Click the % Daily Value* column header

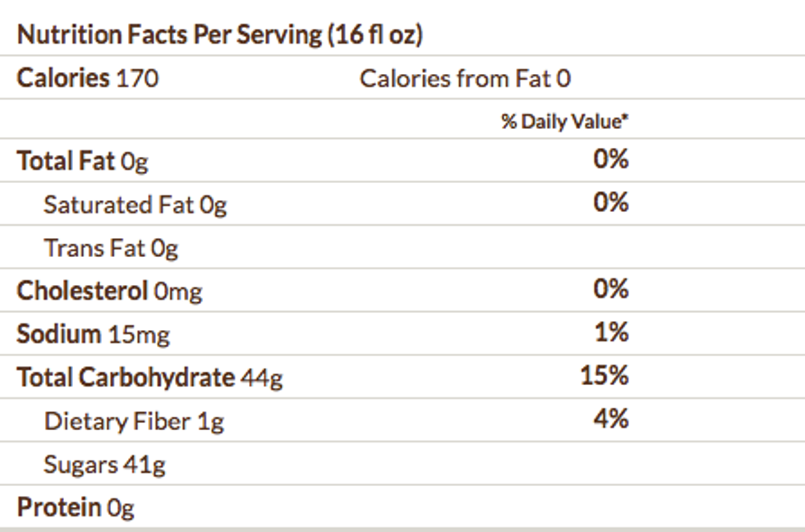tap(565, 122)
